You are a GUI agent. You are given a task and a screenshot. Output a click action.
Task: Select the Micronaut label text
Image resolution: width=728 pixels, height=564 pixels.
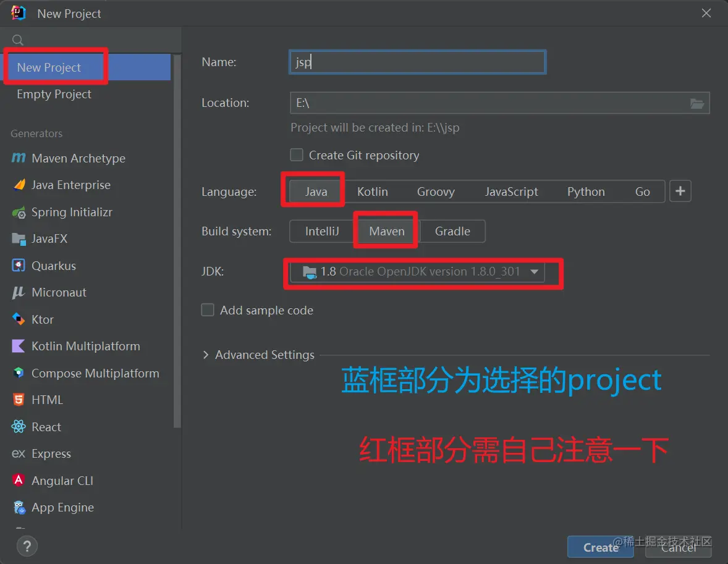[59, 292]
